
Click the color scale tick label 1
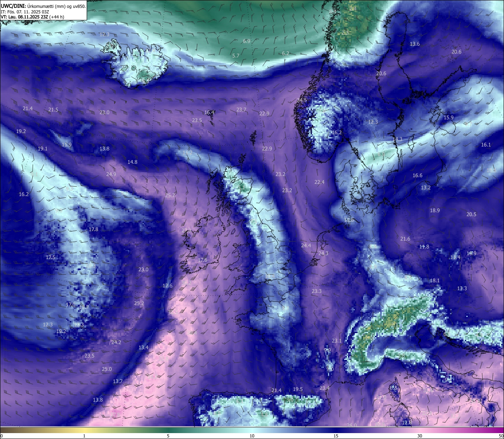coord(84,436)
